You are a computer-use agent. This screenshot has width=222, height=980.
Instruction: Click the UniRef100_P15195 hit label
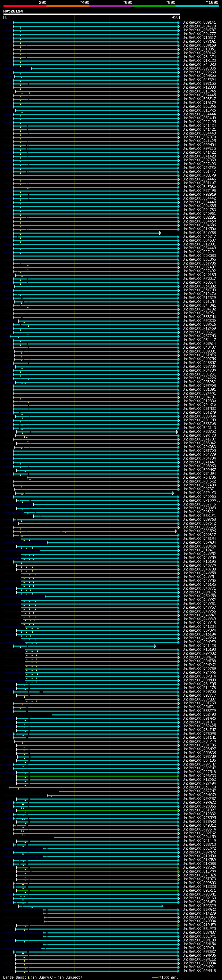[199, 561]
